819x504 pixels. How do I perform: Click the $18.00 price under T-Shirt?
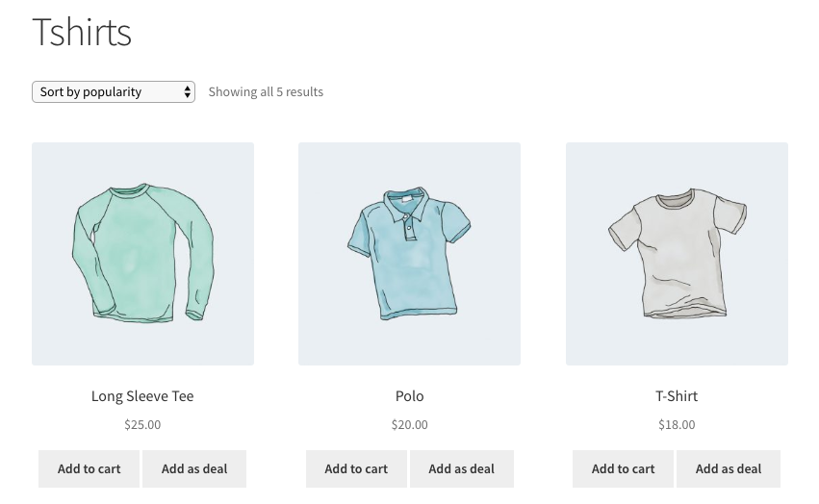click(x=677, y=424)
